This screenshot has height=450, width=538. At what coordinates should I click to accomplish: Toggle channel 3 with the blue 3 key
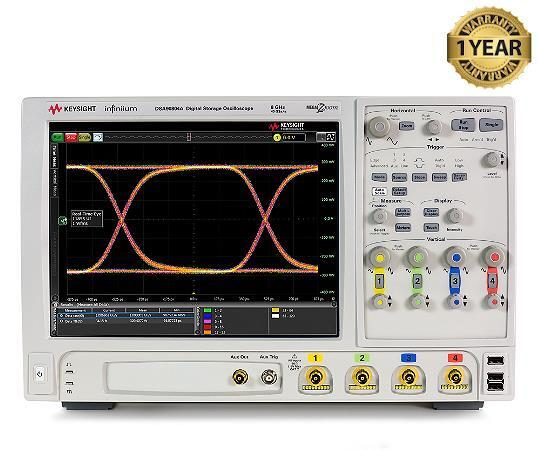pos(455,281)
